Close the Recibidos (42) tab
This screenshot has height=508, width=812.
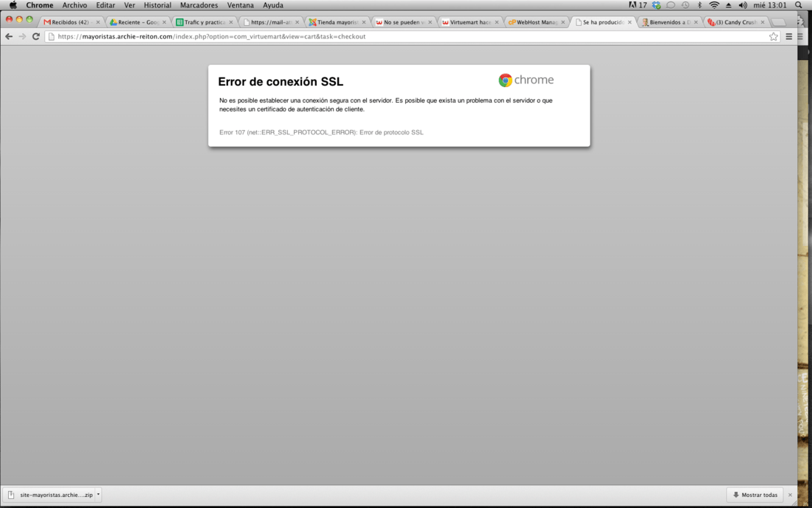click(98, 22)
